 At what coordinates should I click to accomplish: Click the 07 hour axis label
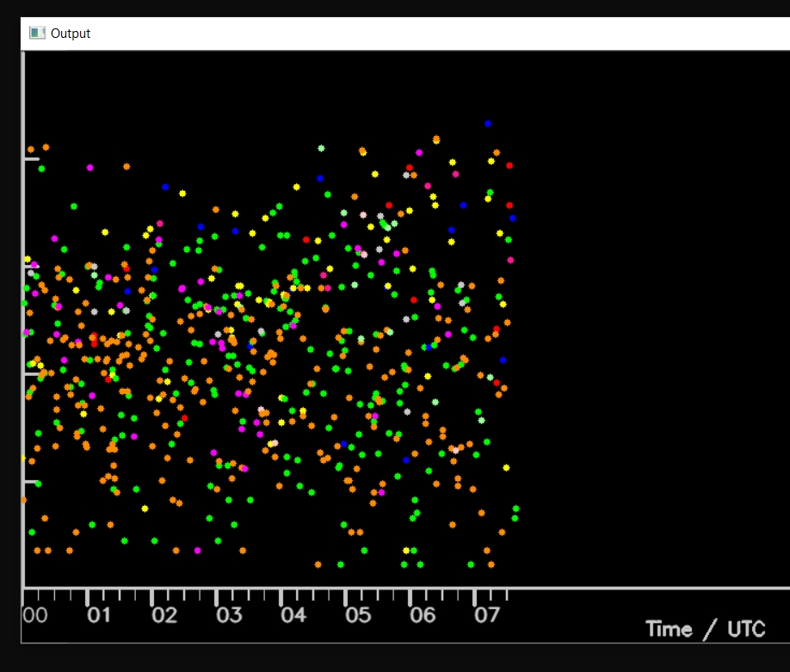pyautogui.click(x=487, y=615)
